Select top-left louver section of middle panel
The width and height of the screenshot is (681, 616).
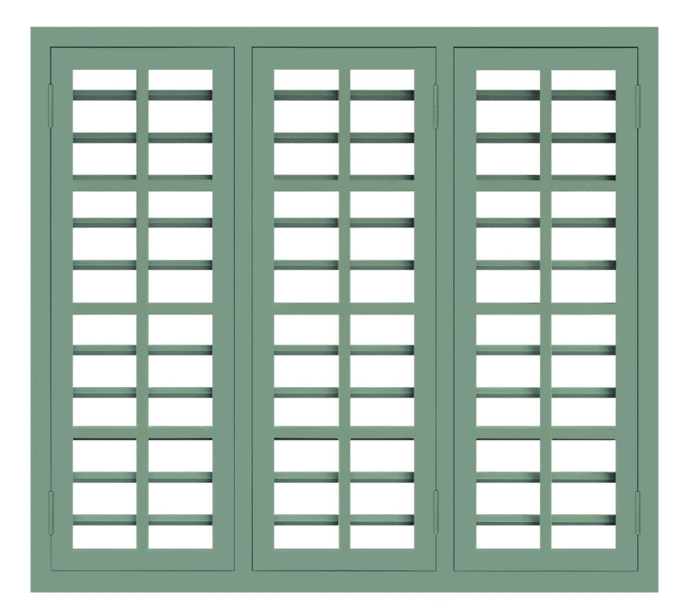tap(306, 124)
